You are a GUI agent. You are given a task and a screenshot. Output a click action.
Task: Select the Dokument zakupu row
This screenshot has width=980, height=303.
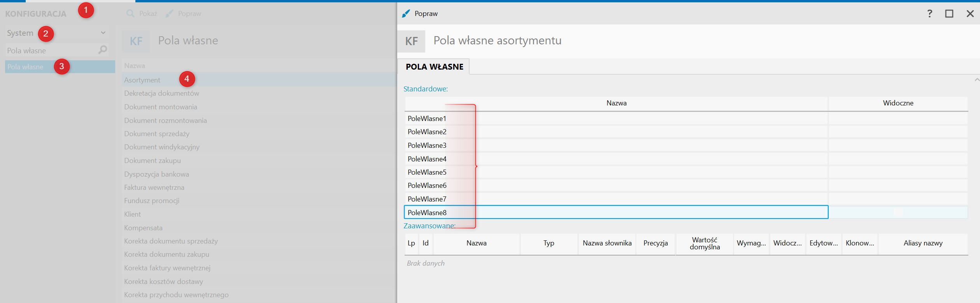point(259,160)
